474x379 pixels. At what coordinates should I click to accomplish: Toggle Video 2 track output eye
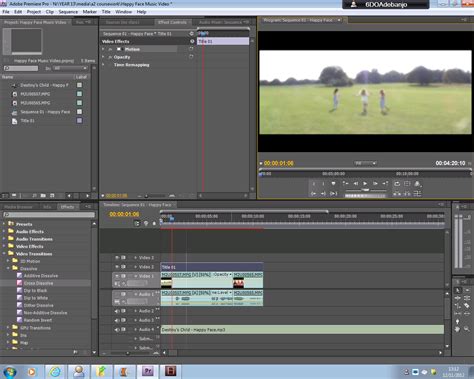click(117, 267)
